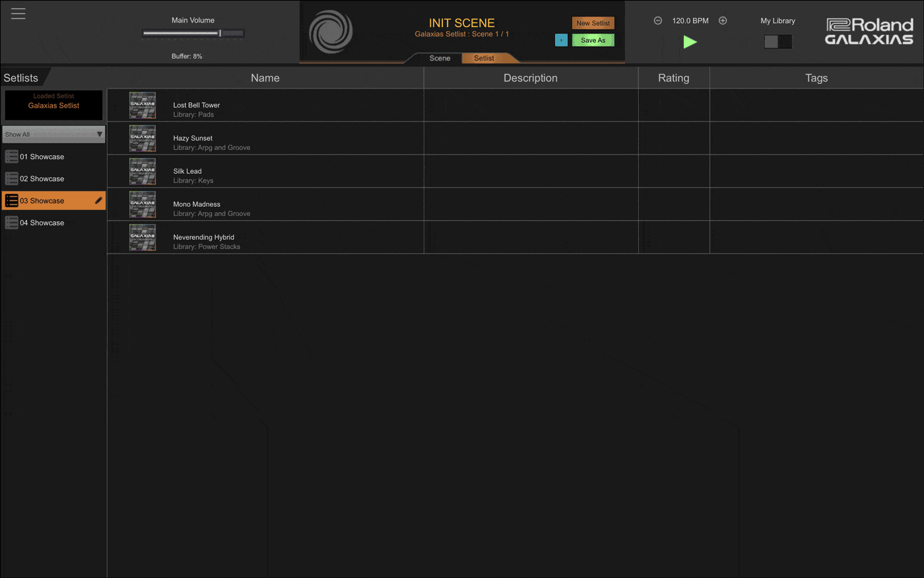Click the Silk Lead thumbnail

click(x=143, y=172)
